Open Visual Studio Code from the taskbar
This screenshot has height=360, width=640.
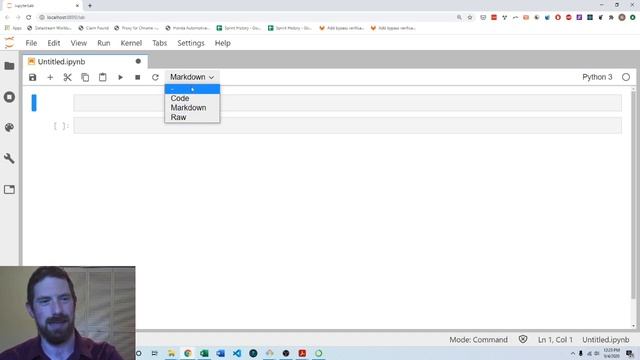pyautogui.click(x=237, y=353)
